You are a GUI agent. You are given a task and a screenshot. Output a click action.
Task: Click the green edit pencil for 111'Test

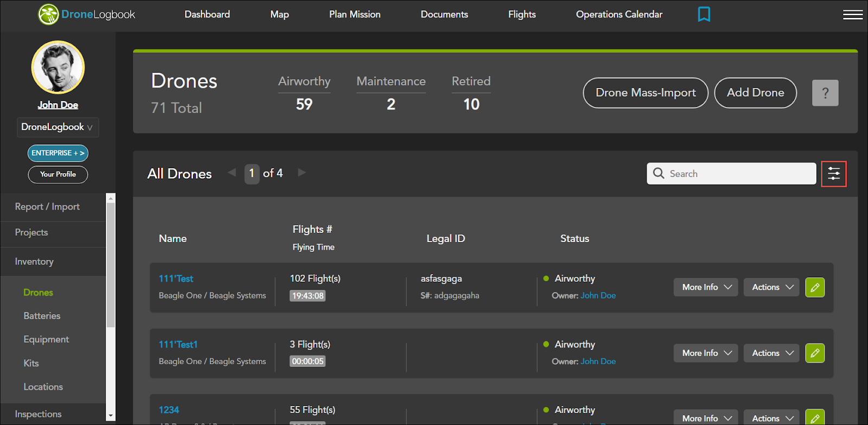click(x=815, y=287)
